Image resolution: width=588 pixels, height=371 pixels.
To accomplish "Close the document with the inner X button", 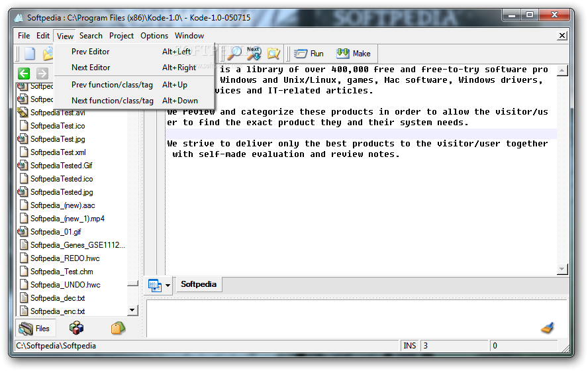I will click(562, 36).
